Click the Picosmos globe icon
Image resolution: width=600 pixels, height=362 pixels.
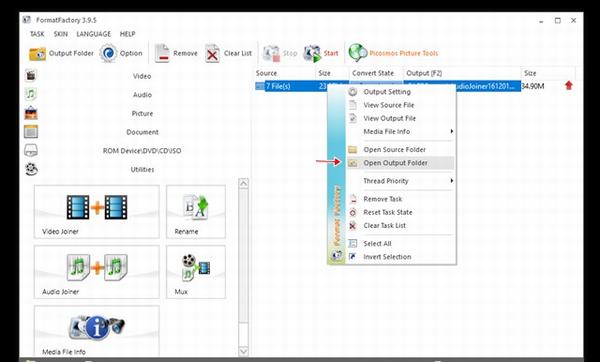358,53
